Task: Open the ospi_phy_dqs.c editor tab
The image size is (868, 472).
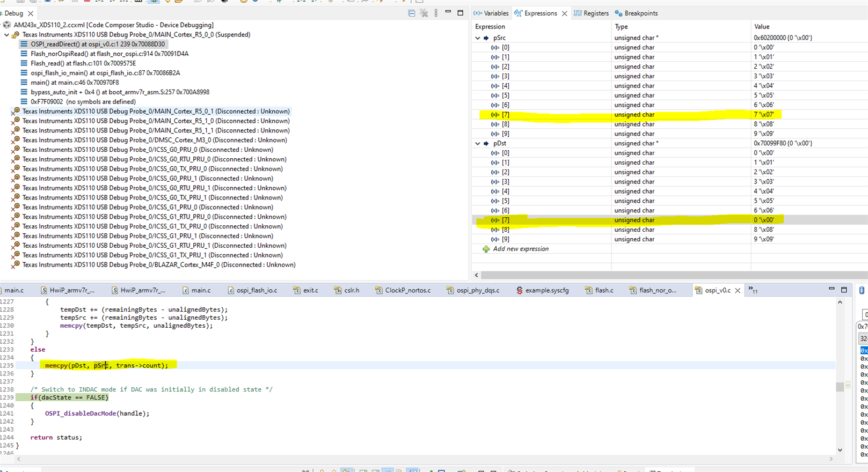Action: pyautogui.click(x=473, y=290)
